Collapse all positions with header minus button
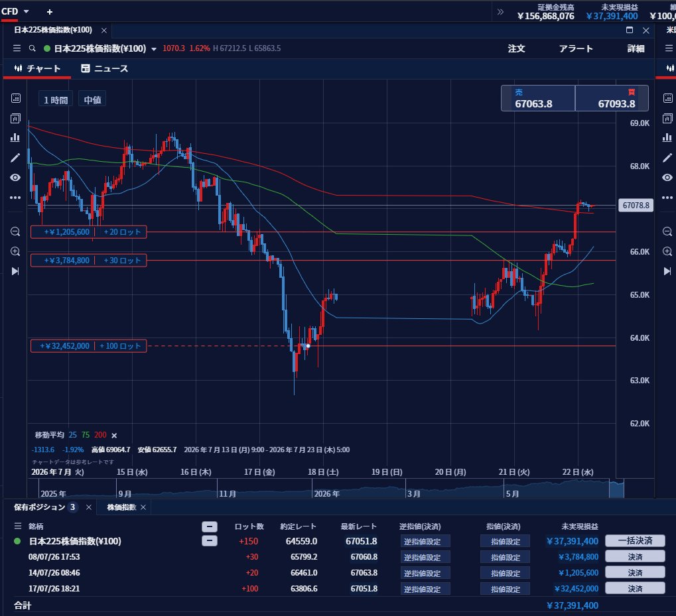The width and height of the screenshot is (676, 616). point(210,526)
